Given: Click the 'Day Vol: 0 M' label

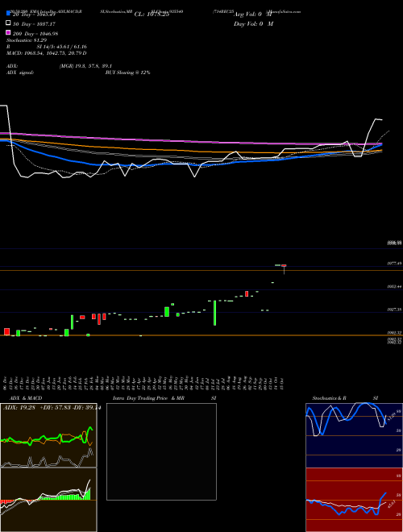Looking at the screenshot, I should click(x=253, y=24).
